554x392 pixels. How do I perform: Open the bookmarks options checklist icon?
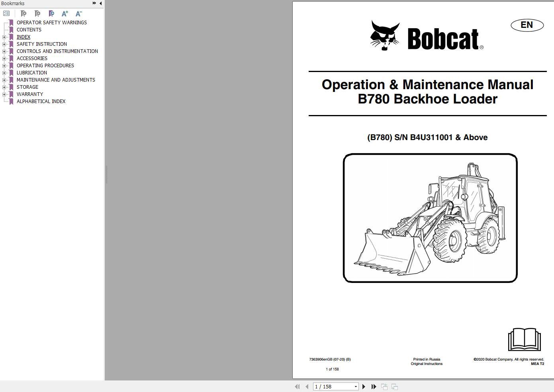[6, 14]
